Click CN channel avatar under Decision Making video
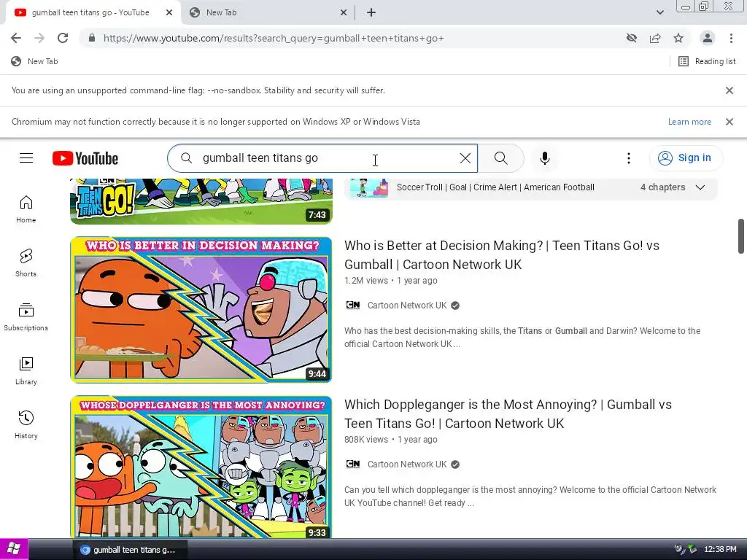 [x=353, y=306]
